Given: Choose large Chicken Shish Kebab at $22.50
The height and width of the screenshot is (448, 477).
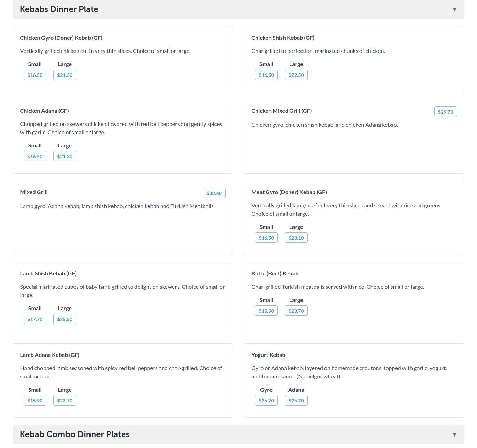Looking at the screenshot, I should (x=296, y=75).
